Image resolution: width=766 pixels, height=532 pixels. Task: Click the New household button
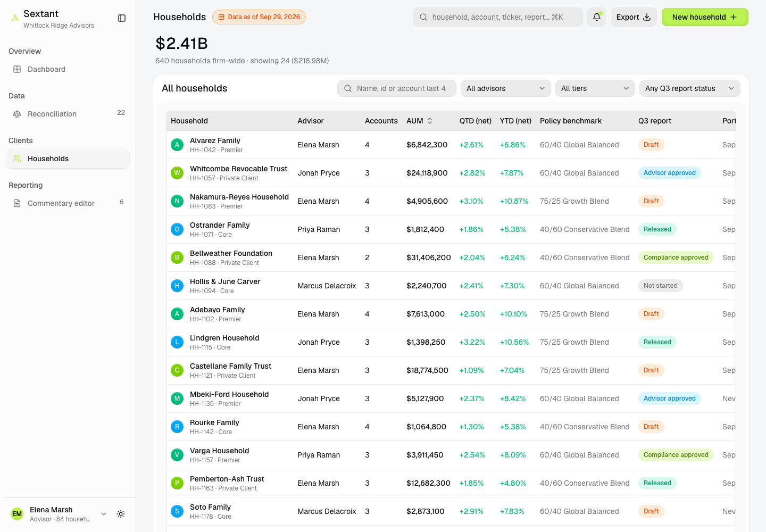click(705, 17)
